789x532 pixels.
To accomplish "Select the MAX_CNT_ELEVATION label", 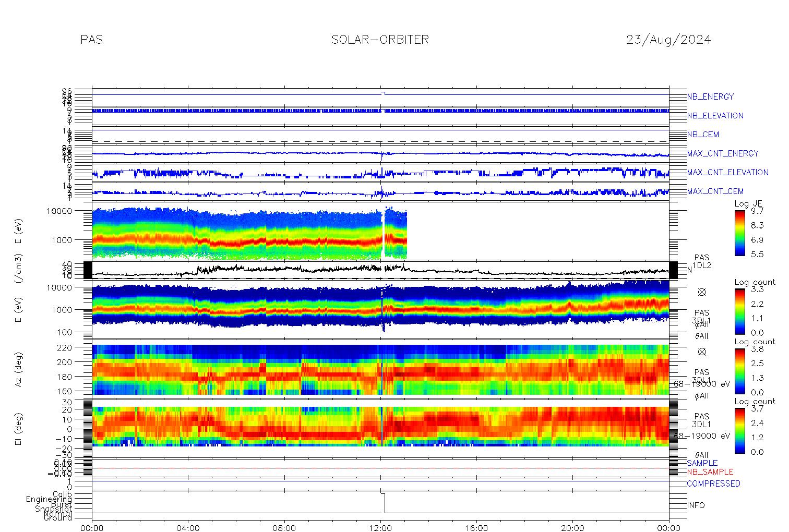I will (727, 172).
